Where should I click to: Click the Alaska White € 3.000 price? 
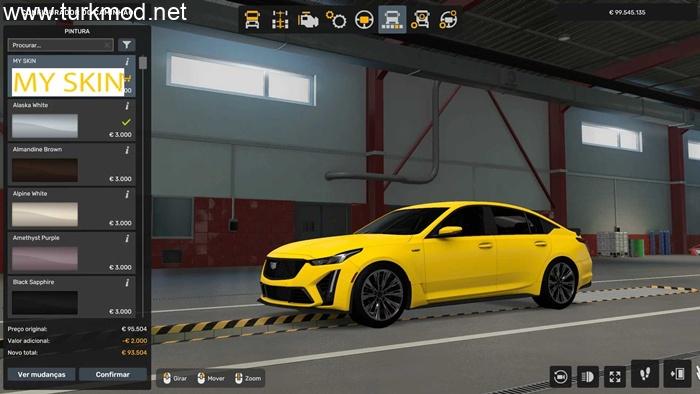(x=120, y=134)
